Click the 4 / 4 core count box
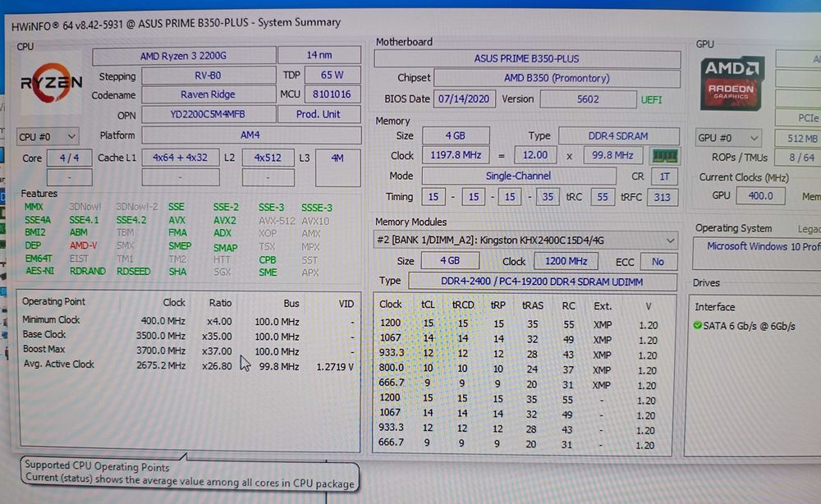821x504 pixels. (69, 158)
